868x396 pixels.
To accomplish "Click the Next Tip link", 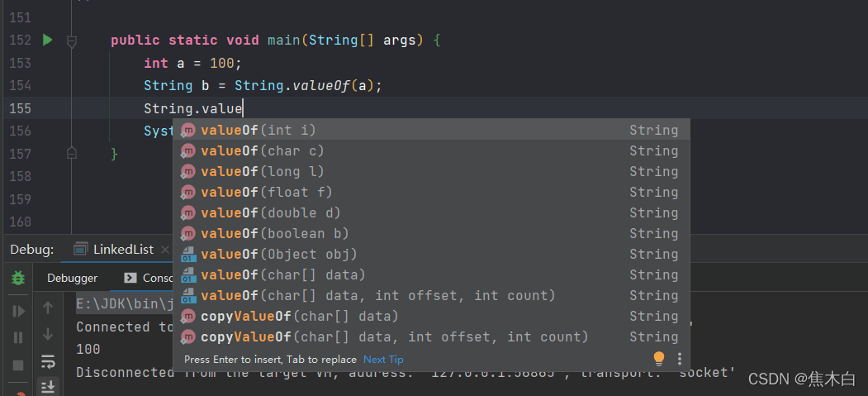I will pyautogui.click(x=383, y=360).
